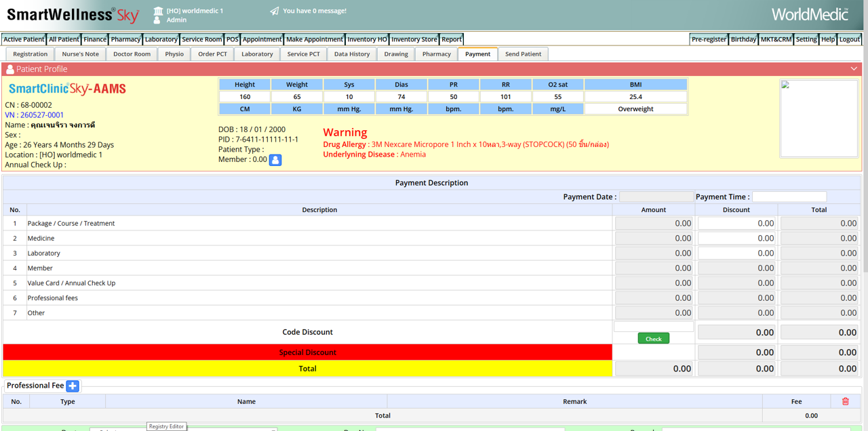Open the Service Room menu
The image size is (868, 431).
pos(202,39)
